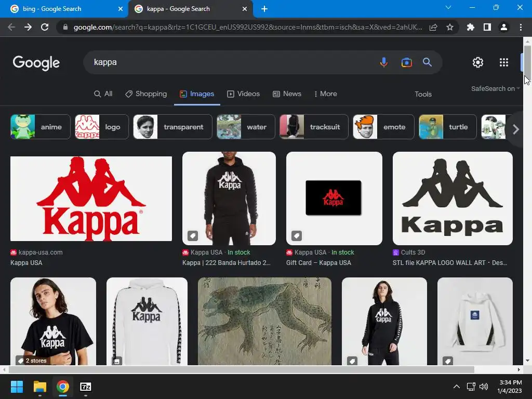Filter images by transparent chip
Image resolution: width=532 pixels, height=399 pixels.
click(172, 127)
